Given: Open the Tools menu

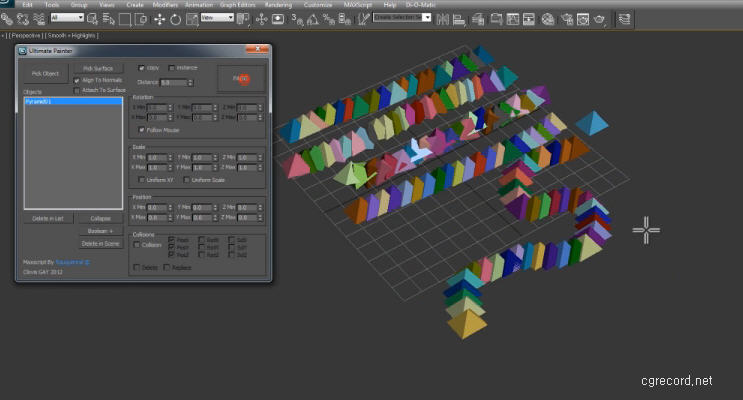Looking at the screenshot, I should coord(52,5).
